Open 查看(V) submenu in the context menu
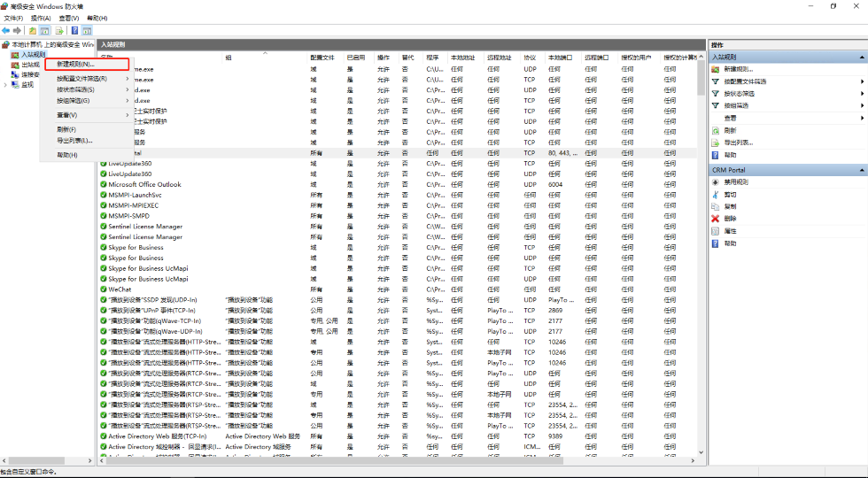The height and width of the screenshot is (478, 868). (x=89, y=115)
